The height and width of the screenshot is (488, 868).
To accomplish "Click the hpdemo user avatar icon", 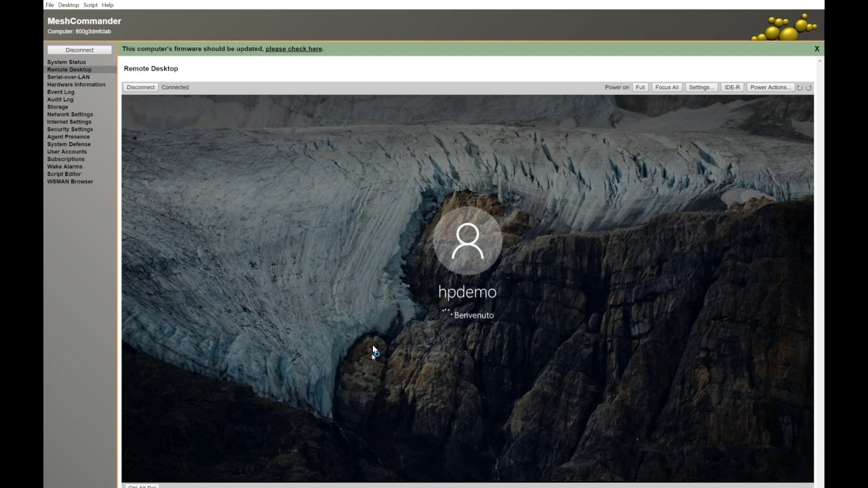I will click(467, 241).
